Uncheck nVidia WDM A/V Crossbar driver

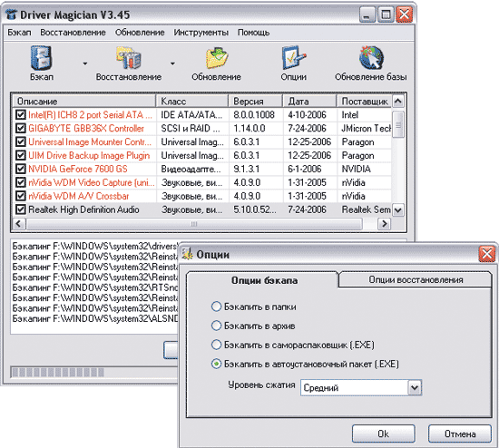(x=21, y=196)
